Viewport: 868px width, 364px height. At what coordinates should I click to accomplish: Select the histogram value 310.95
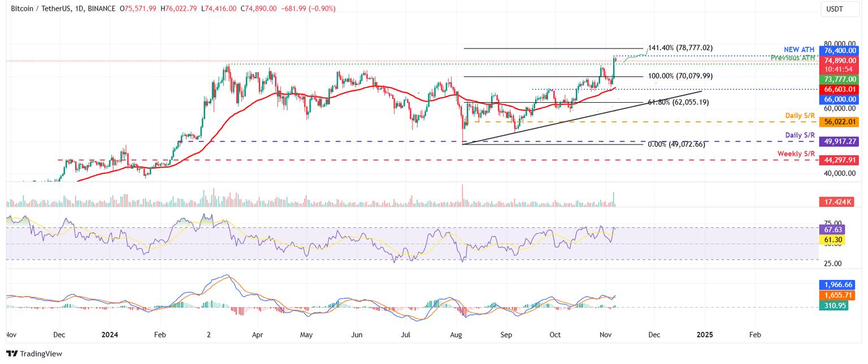pos(834,305)
